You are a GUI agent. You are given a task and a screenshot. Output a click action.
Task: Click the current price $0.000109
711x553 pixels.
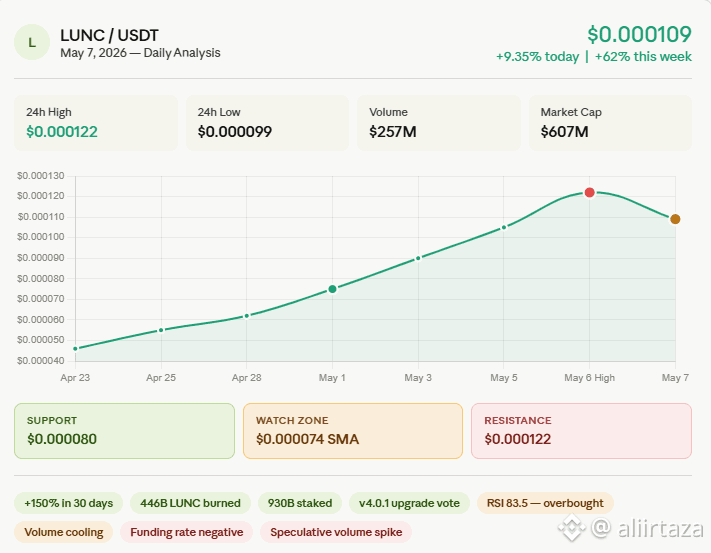pos(639,34)
